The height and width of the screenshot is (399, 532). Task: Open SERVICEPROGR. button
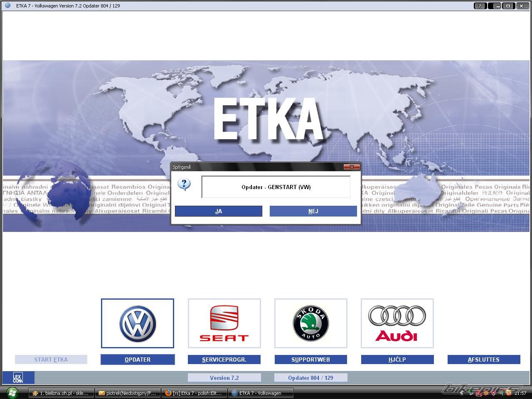tap(224, 360)
